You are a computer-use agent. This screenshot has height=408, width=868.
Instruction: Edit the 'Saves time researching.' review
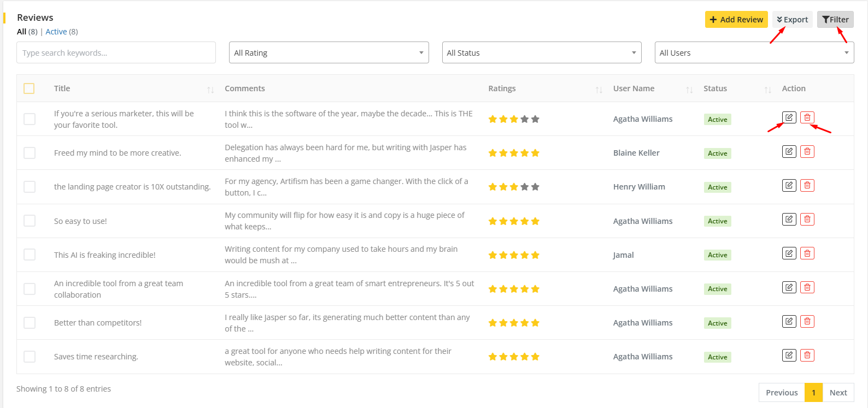pos(789,355)
